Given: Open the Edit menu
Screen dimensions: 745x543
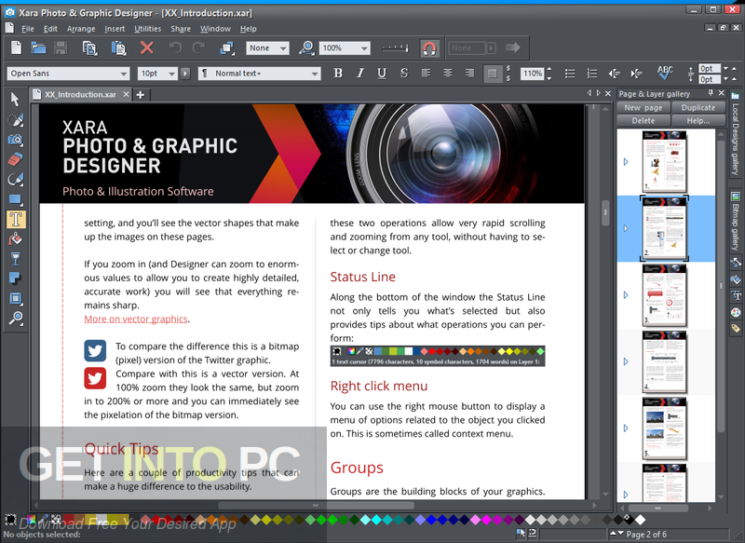Looking at the screenshot, I should 50,29.
